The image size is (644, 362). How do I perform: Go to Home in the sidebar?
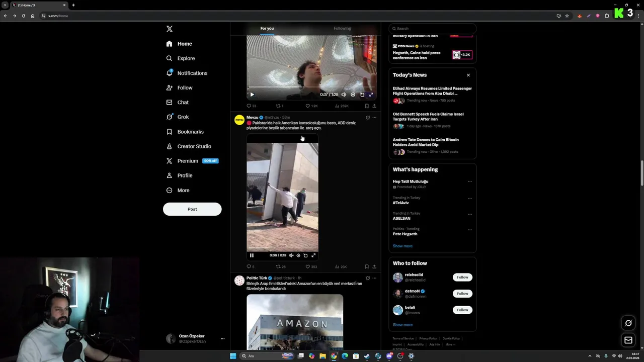tap(180, 44)
